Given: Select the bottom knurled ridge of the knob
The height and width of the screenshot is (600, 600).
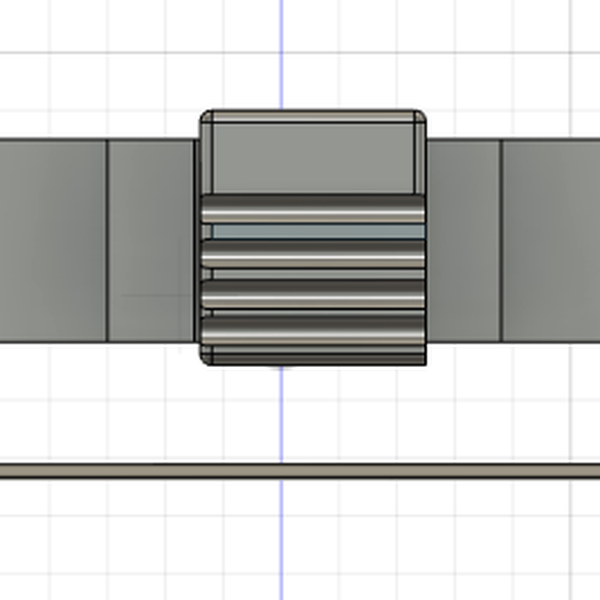Looking at the screenshot, I should (313, 330).
